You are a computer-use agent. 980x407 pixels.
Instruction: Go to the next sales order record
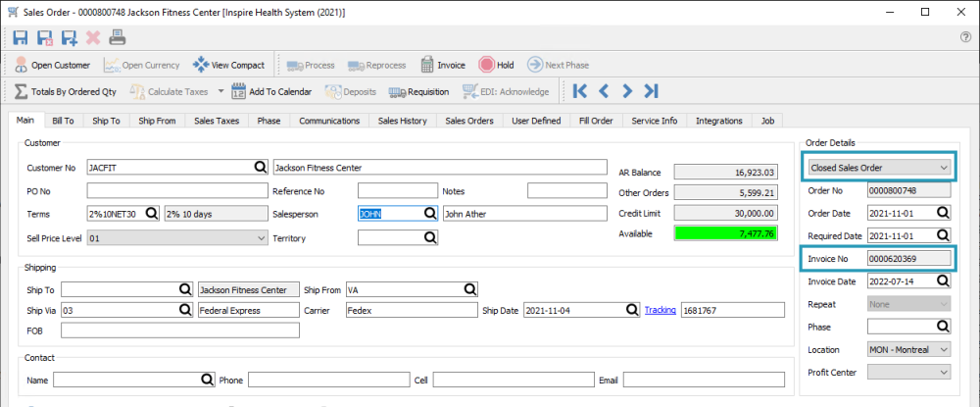[627, 91]
